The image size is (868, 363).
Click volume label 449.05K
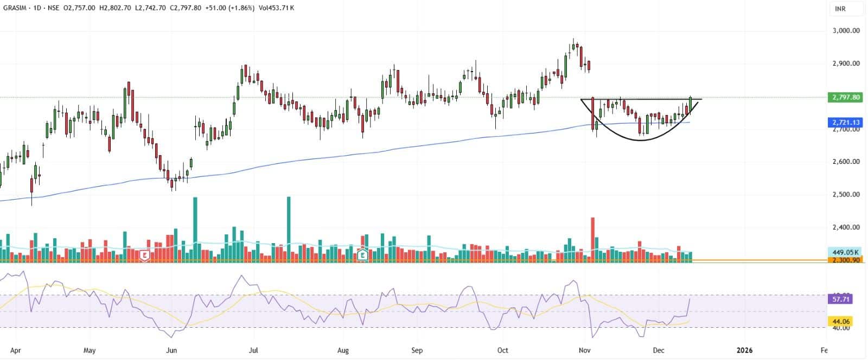pos(846,252)
